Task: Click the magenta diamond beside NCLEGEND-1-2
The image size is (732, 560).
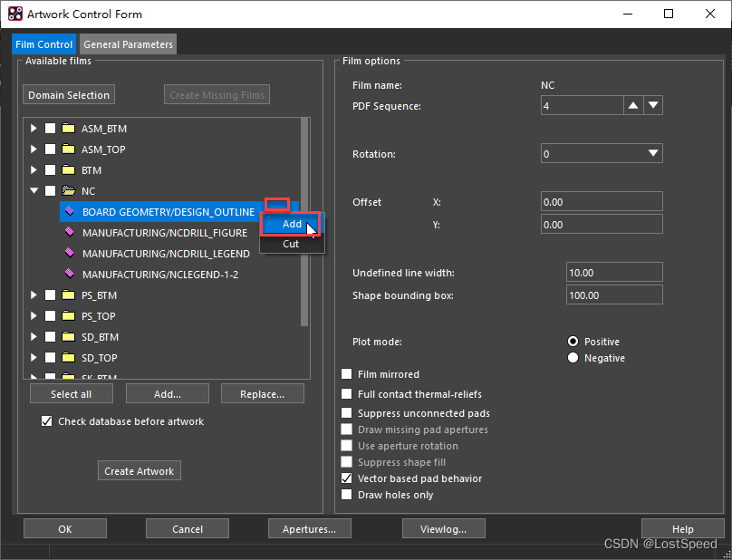Action: coord(69,274)
